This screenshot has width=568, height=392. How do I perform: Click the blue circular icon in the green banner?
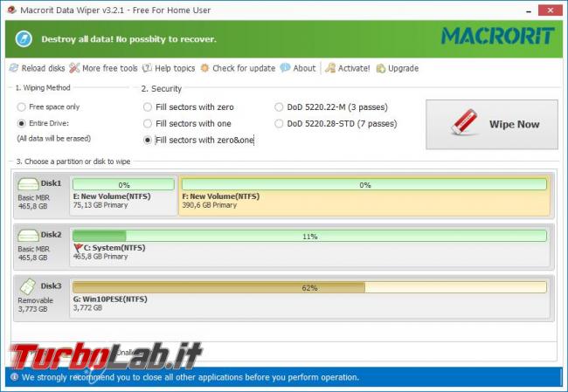(x=24, y=39)
